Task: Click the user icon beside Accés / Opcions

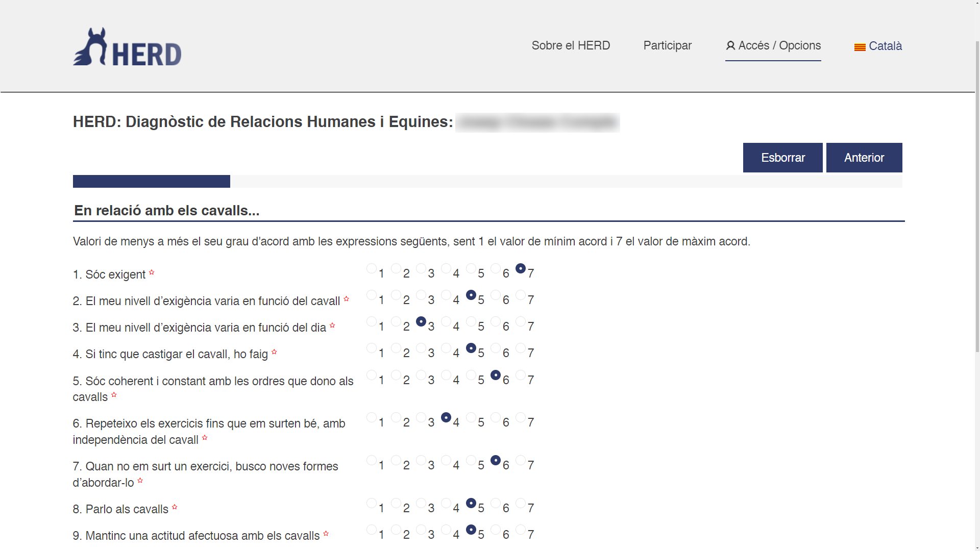Action: [x=730, y=46]
